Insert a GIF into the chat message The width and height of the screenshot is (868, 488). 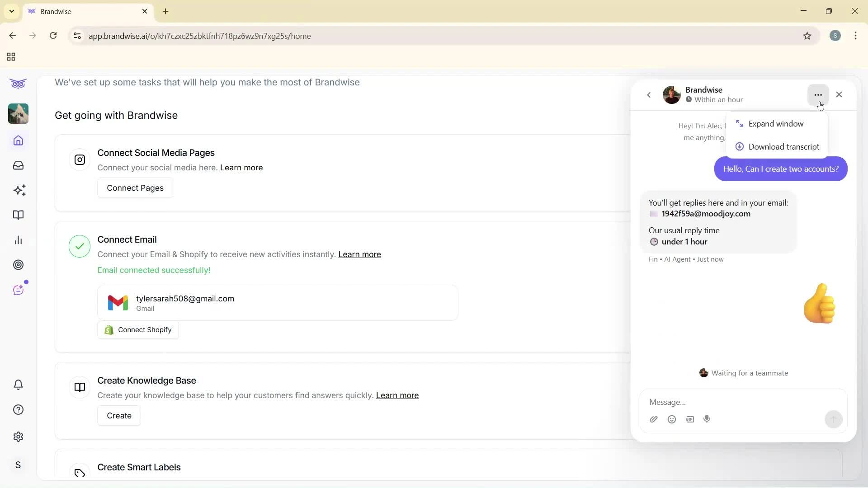point(690,419)
